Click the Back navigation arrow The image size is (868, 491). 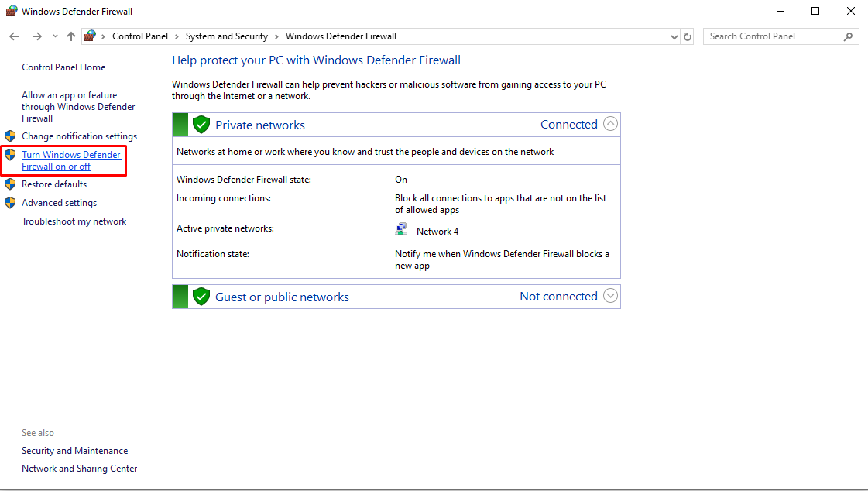15,36
